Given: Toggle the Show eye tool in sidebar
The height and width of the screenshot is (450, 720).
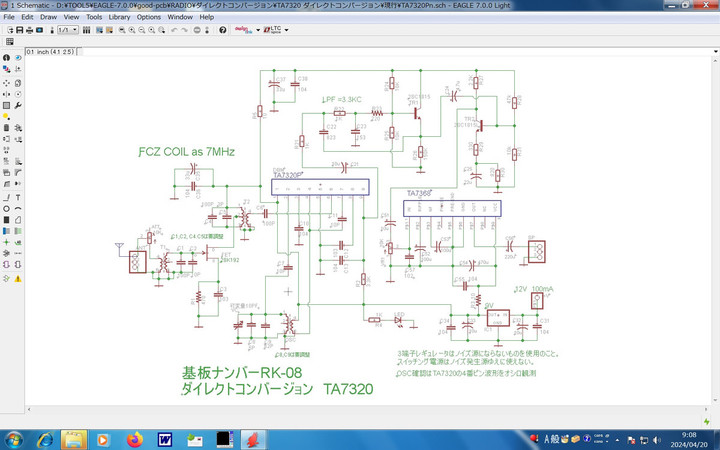Looking at the screenshot, I should (18, 58).
